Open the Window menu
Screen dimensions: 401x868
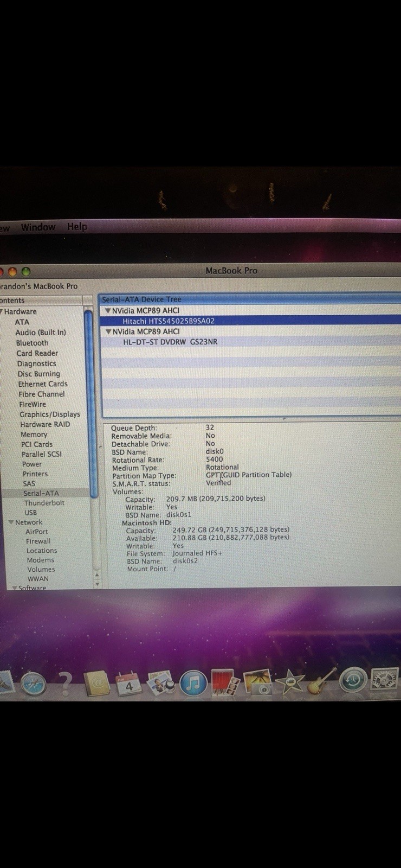[38, 227]
